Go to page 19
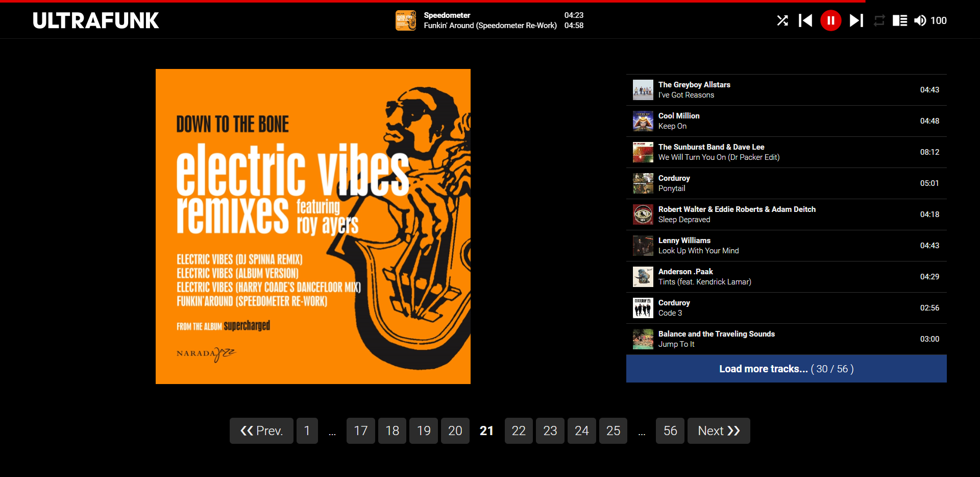The height and width of the screenshot is (477, 980). [424, 431]
